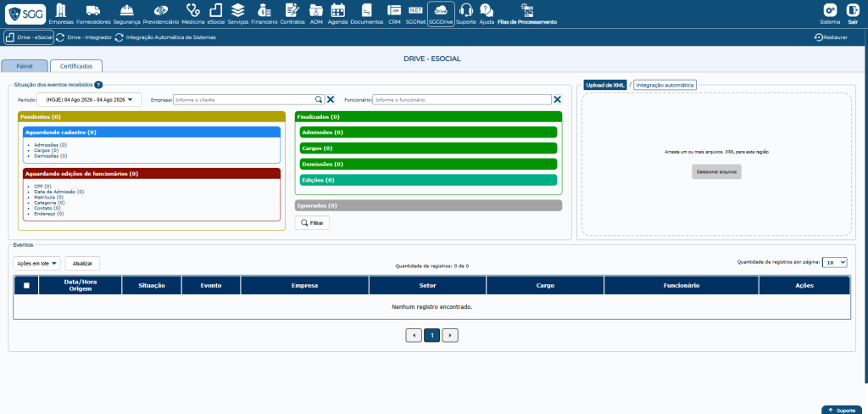Switch to the Upload de XML tab

(x=605, y=85)
